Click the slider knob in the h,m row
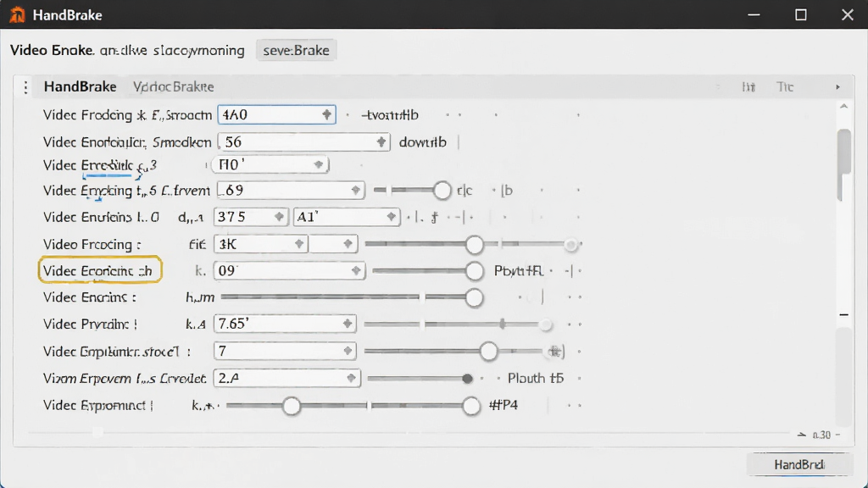This screenshot has height=488, width=868. tap(474, 297)
